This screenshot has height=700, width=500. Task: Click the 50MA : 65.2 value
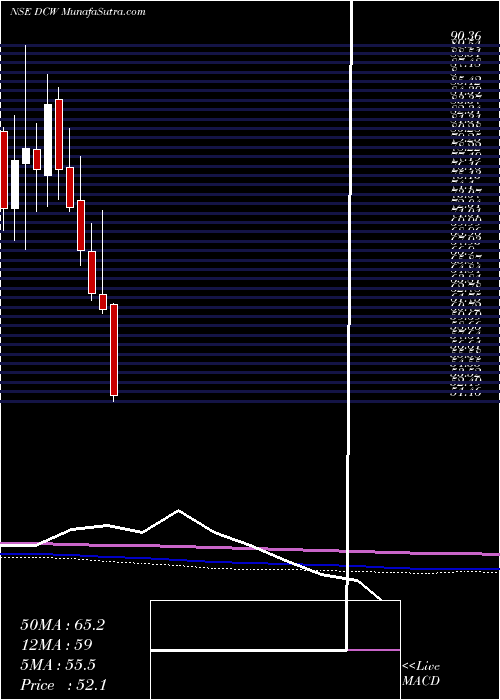[x=63, y=625]
